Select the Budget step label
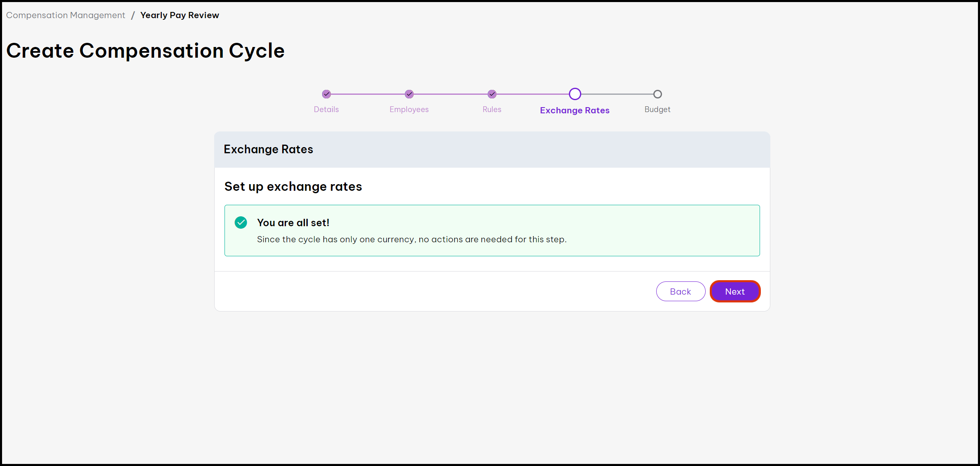 pyautogui.click(x=657, y=109)
